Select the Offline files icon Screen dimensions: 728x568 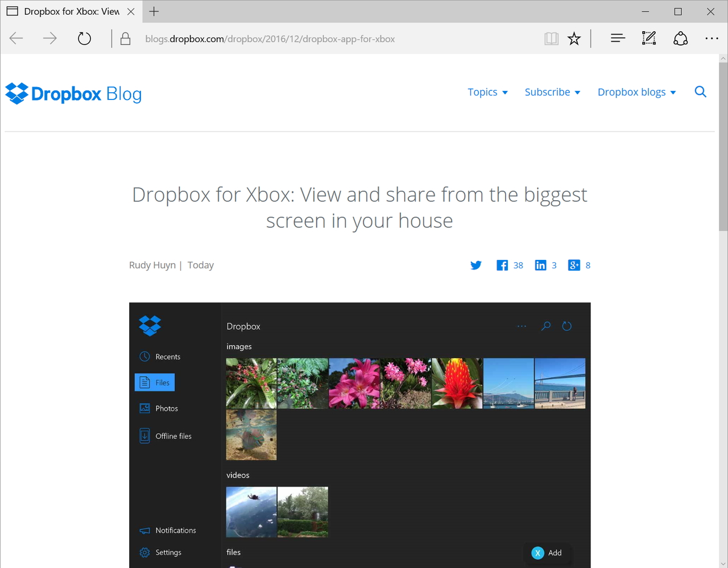tap(144, 436)
